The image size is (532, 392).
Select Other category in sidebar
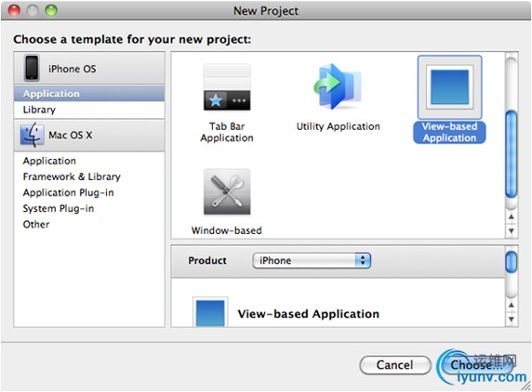[89, 224]
